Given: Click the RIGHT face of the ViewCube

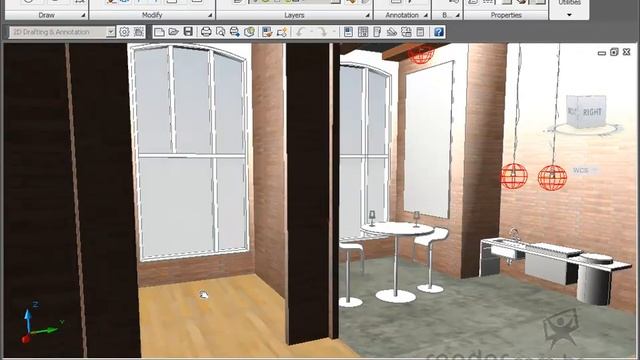Looking at the screenshot, I should point(592,111).
